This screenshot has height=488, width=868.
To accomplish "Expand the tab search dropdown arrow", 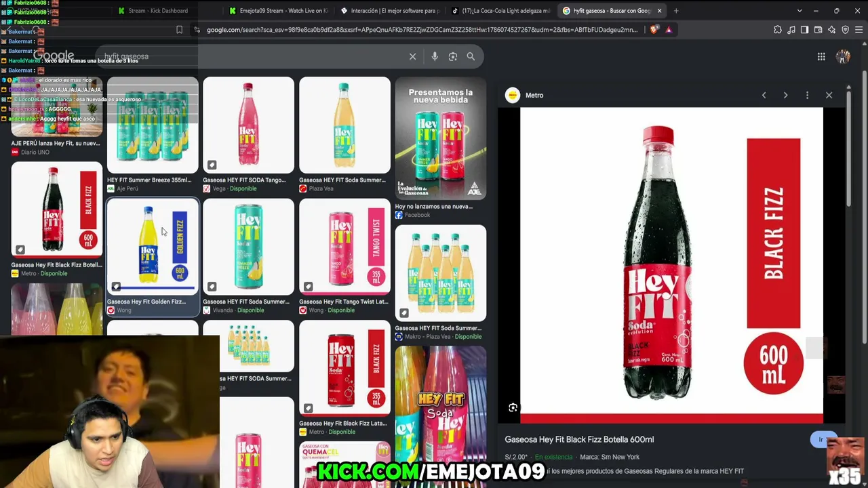I will coord(800,11).
